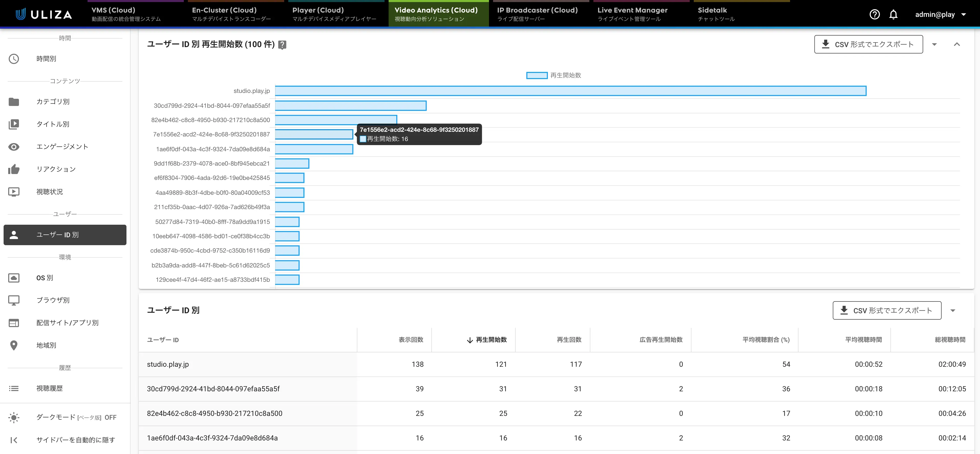This screenshot has width=980, height=454.
Task: Export table data with CSV 形式でエクスポート
Action: pyautogui.click(x=887, y=311)
